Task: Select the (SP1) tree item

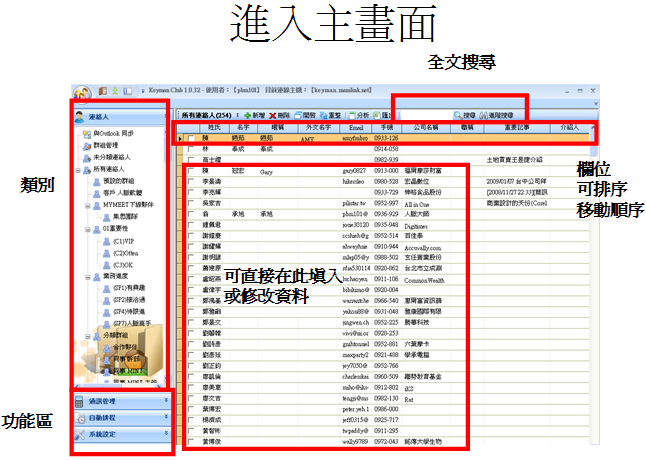Action: coord(129,288)
